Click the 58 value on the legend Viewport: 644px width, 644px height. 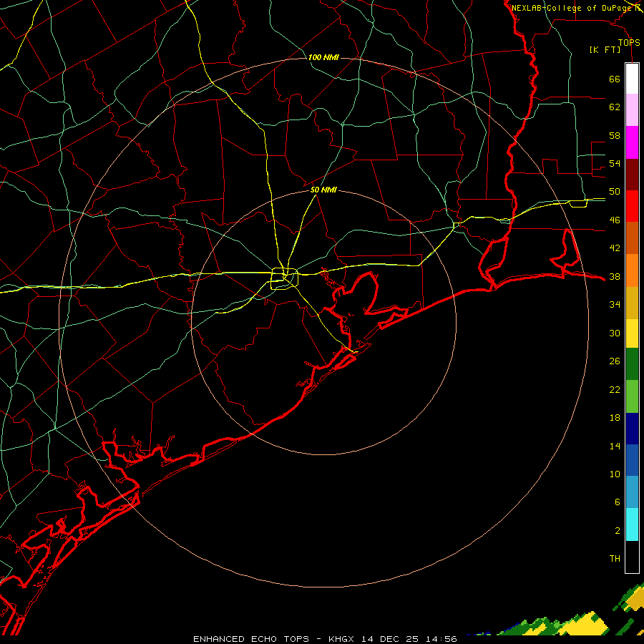pyautogui.click(x=615, y=135)
